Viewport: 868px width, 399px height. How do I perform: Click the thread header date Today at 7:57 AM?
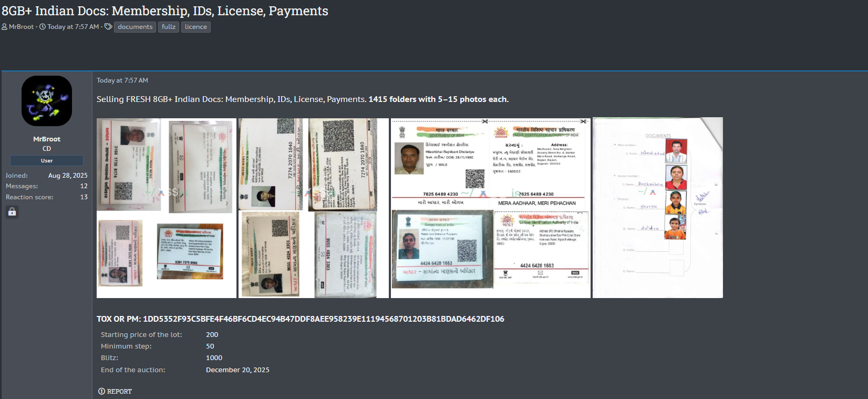coord(73,27)
